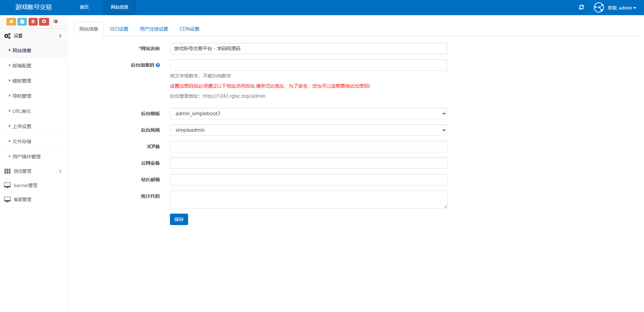Open the 欢迎, admin user menu

621,8
